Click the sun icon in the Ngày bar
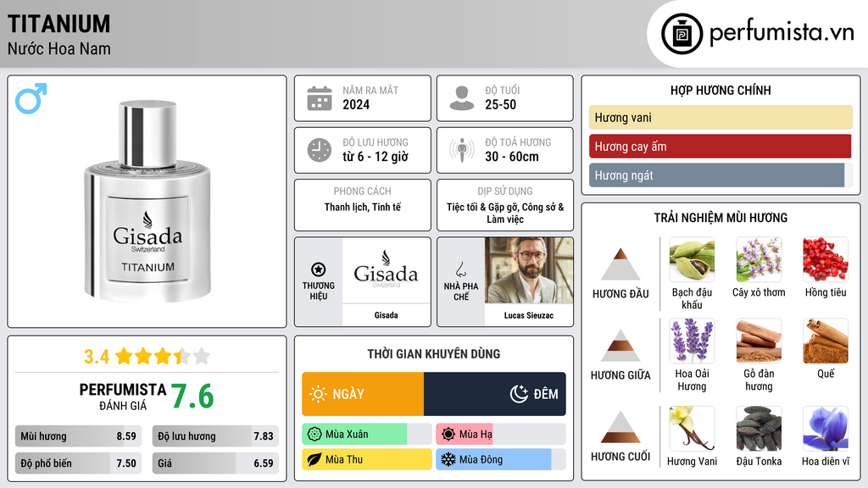 point(319,394)
